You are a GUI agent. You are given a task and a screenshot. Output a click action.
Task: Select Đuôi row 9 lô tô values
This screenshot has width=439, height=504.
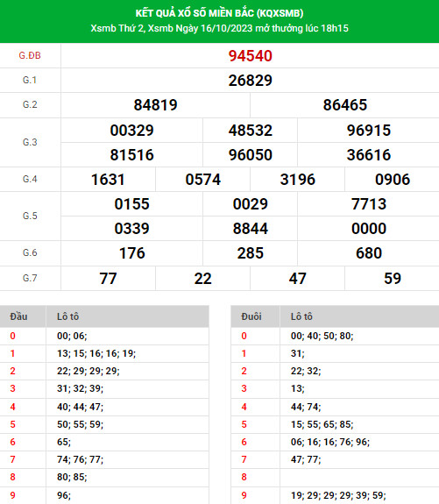(x=338, y=495)
